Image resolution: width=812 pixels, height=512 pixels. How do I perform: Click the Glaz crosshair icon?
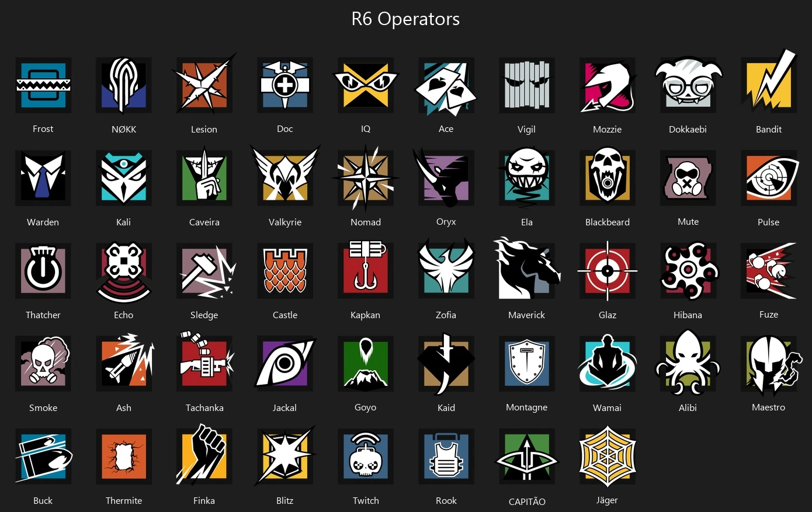pyautogui.click(x=608, y=271)
